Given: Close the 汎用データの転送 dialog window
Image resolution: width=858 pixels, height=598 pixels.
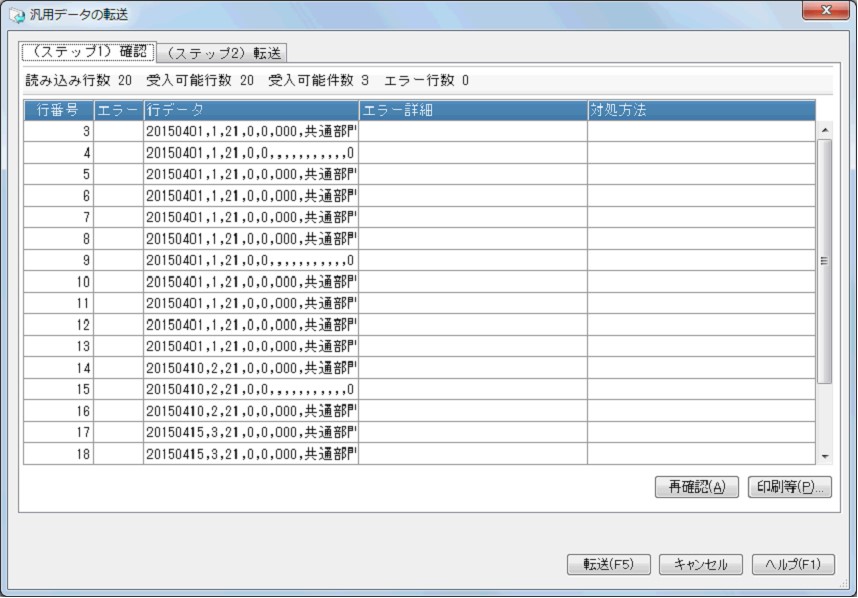Looking at the screenshot, I should (x=826, y=11).
